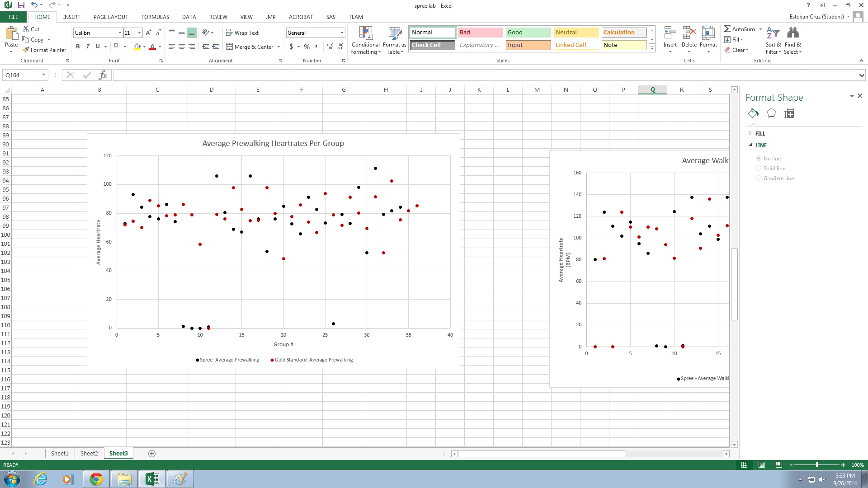868x488 pixels.
Task: Apply the Bad cell style
Action: click(480, 33)
